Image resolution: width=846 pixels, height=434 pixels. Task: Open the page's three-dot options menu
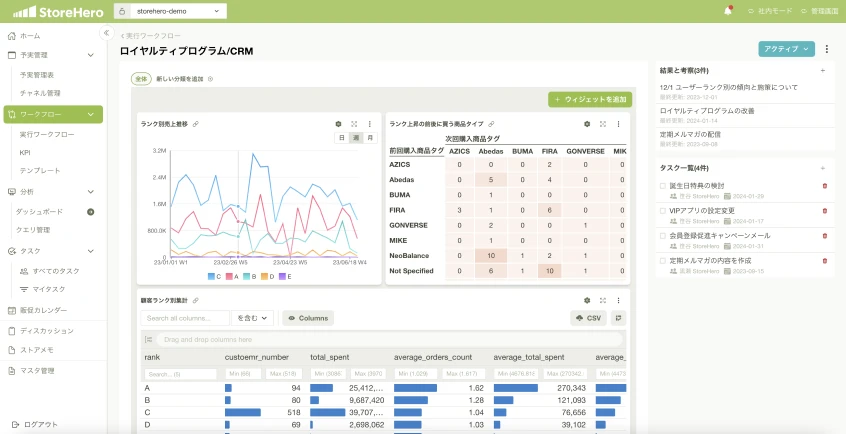pos(827,48)
